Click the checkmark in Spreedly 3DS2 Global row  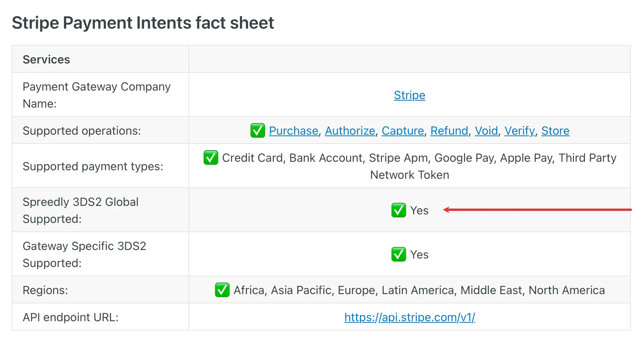[x=399, y=211]
